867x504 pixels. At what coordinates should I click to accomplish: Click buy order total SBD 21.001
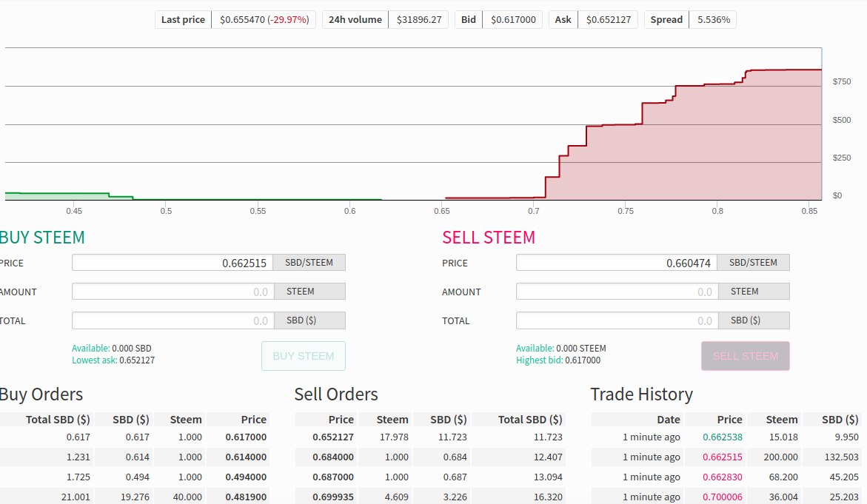[x=76, y=497]
